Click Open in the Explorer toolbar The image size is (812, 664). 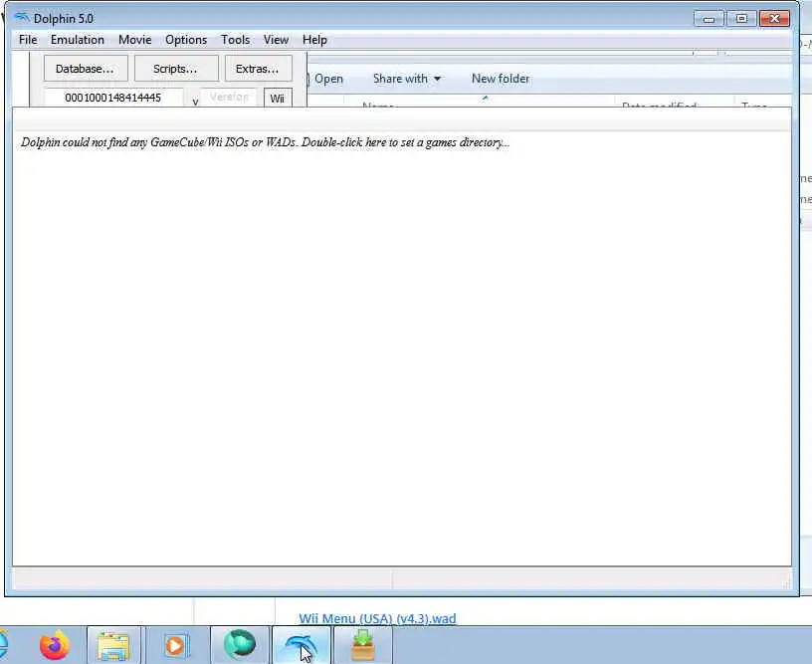328,79
